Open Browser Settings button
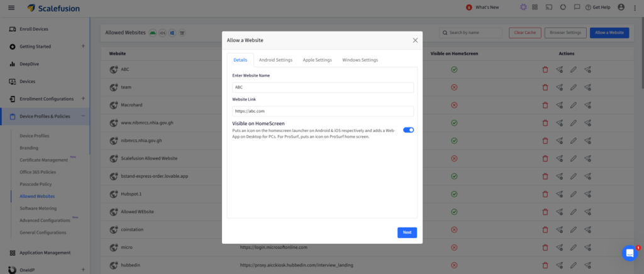This screenshot has height=274, width=644. (x=565, y=33)
